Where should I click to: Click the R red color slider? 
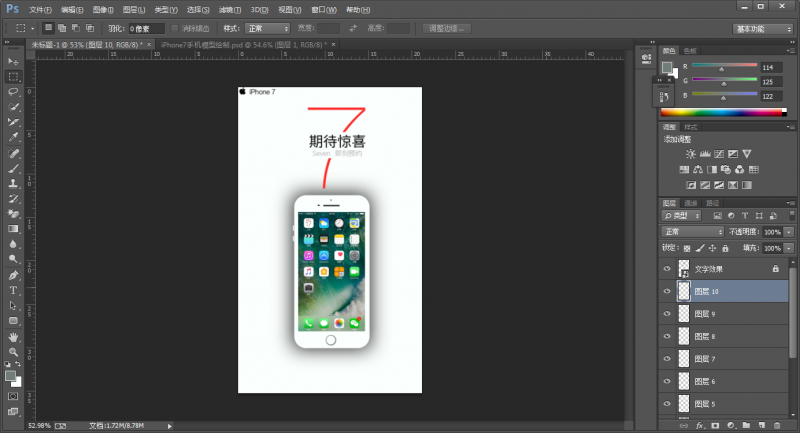722,66
